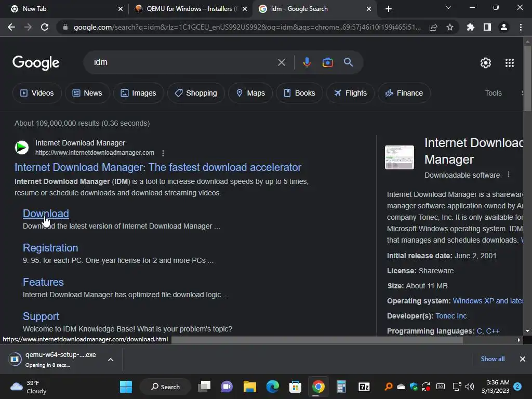Open Chrome's three-dot menu
Image resolution: width=532 pixels, height=399 pixels.
[521, 27]
